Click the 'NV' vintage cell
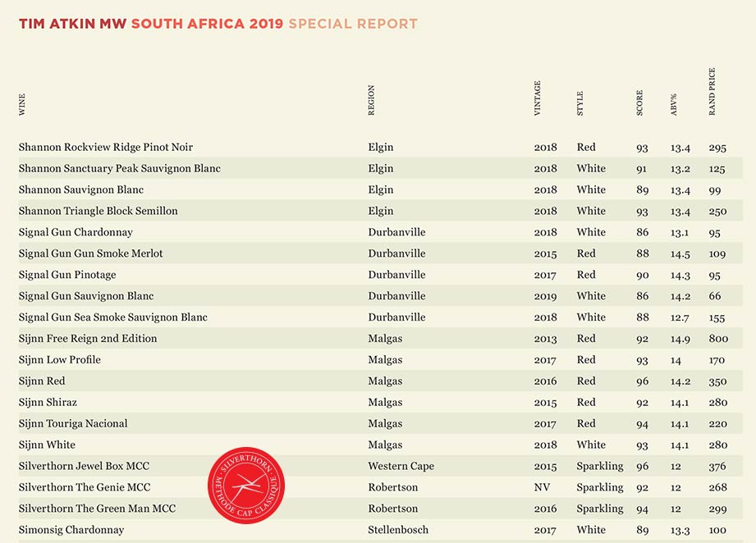The height and width of the screenshot is (543, 756). 542,487
